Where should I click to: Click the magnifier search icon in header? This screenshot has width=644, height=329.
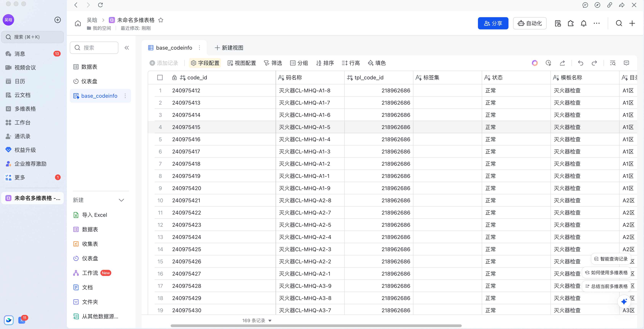[x=619, y=23]
